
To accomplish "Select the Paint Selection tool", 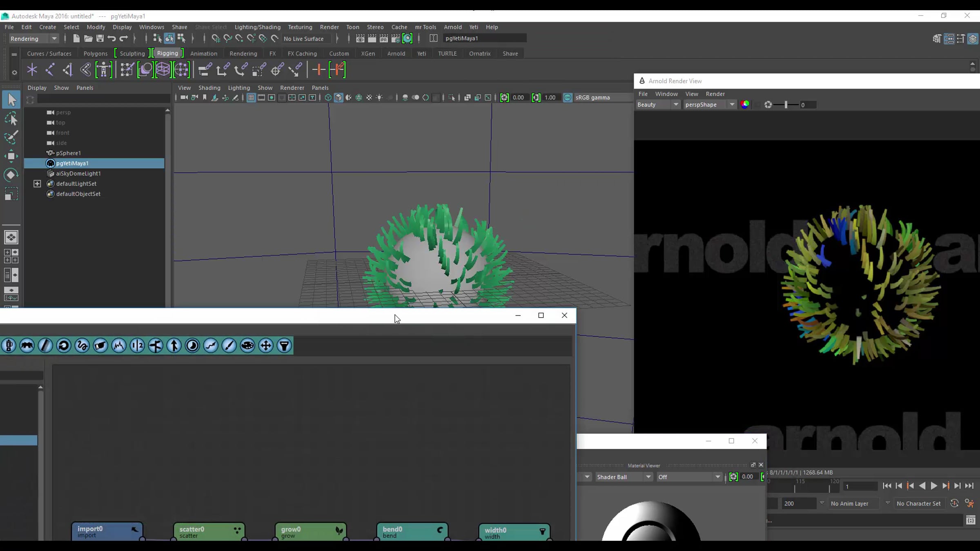I will (x=11, y=138).
